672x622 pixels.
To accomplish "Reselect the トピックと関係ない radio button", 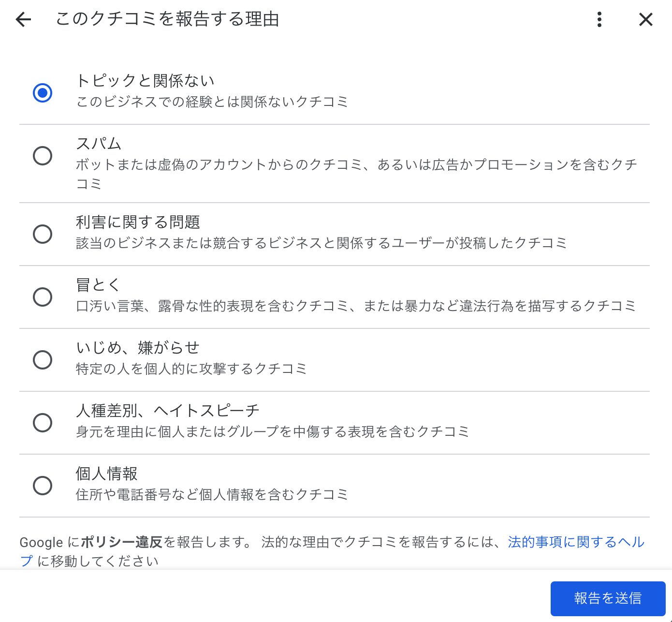I will 43,93.
